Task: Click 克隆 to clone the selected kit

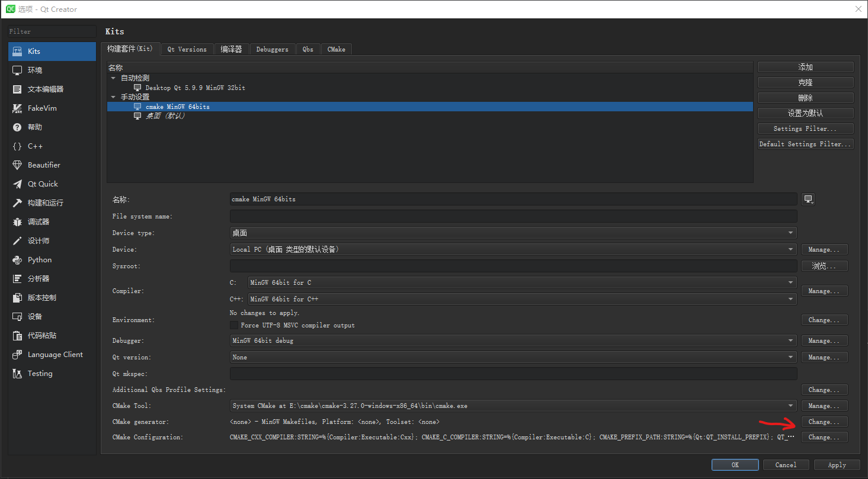Action: (x=805, y=82)
